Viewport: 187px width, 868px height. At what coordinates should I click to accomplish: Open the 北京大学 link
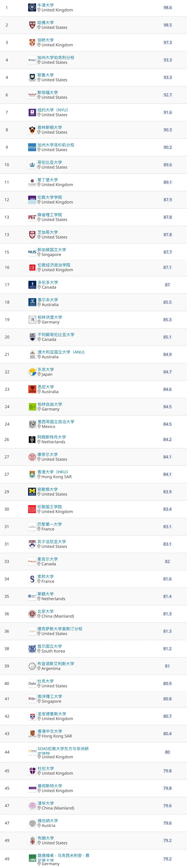pos(45,611)
